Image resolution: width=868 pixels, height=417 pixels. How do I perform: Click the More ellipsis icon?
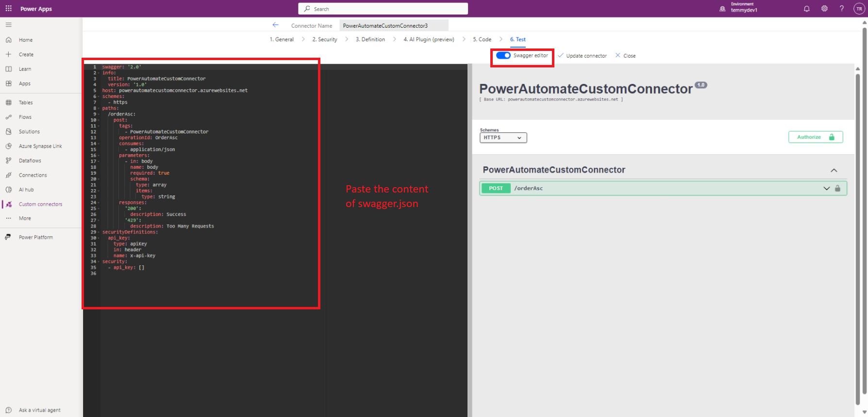[9, 218]
